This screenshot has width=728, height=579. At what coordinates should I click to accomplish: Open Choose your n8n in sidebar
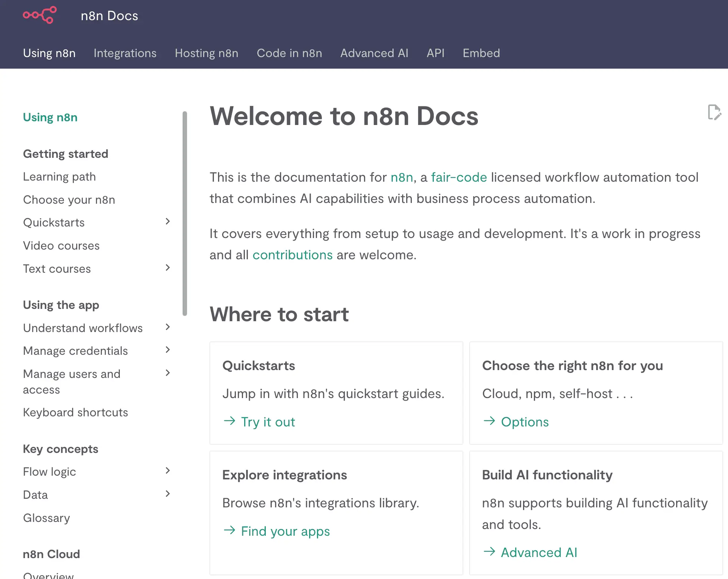69,200
